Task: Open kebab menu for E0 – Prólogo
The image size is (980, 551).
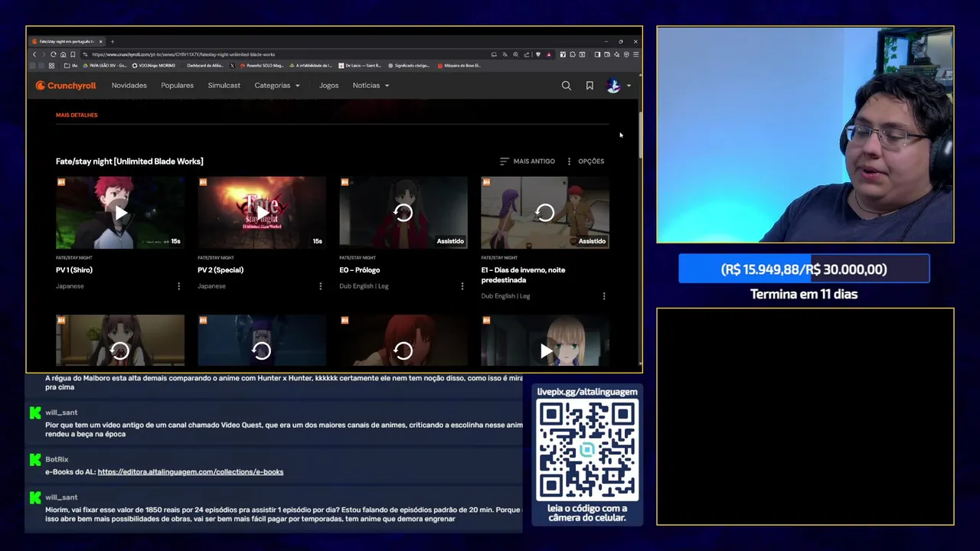Action: (x=462, y=286)
